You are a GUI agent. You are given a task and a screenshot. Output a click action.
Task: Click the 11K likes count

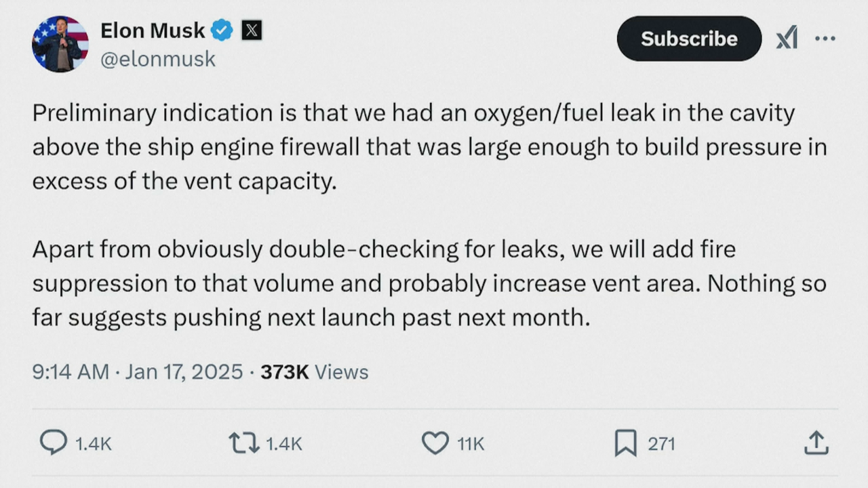tap(471, 444)
